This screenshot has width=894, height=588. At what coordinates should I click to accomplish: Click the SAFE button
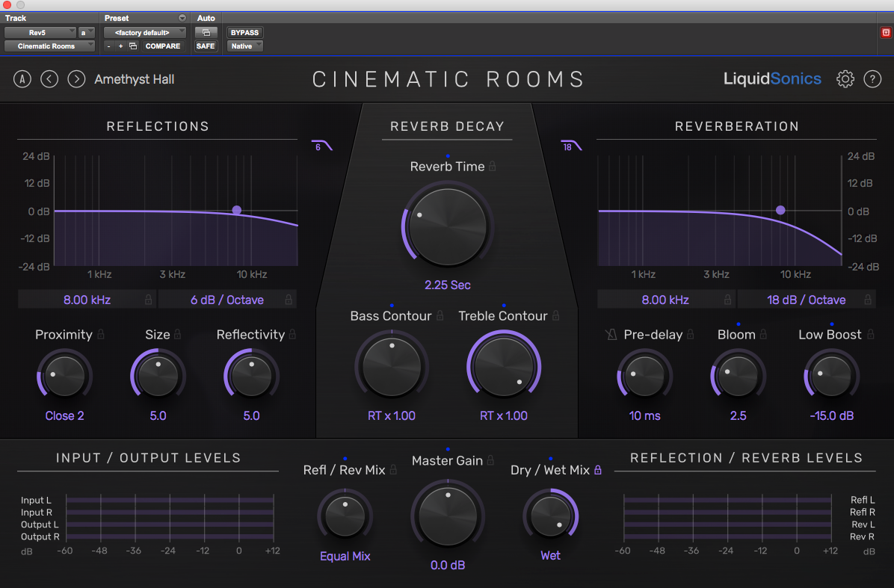click(x=206, y=46)
